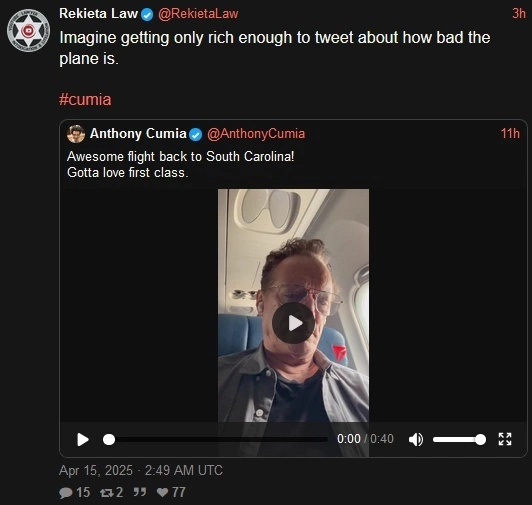The width and height of the screenshot is (532, 505).
Task: Click the Rekieta Law verified badge
Action: 147,15
